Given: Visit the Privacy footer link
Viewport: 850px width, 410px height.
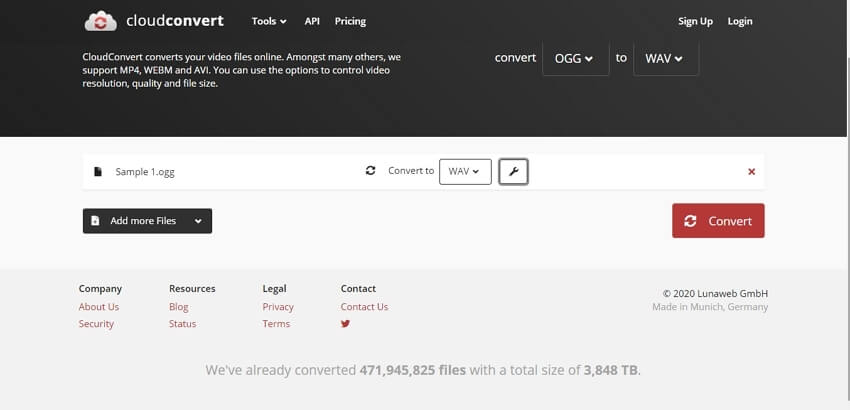Looking at the screenshot, I should point(278,307).
